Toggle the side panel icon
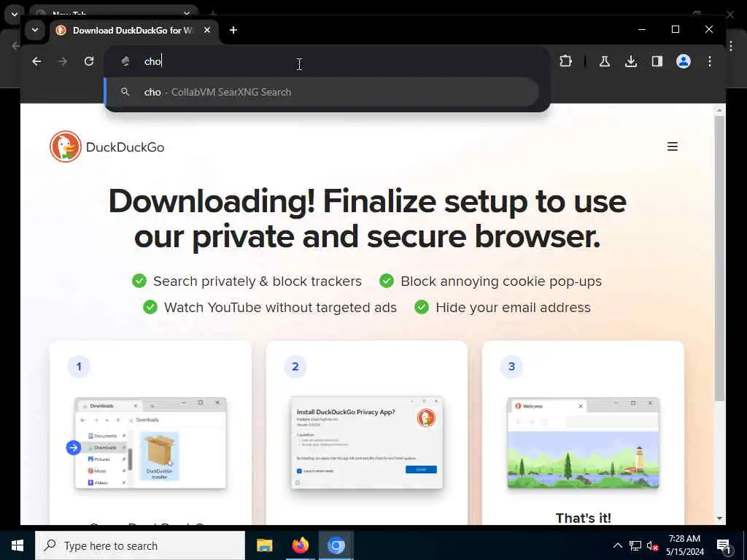 coord(657,61)
